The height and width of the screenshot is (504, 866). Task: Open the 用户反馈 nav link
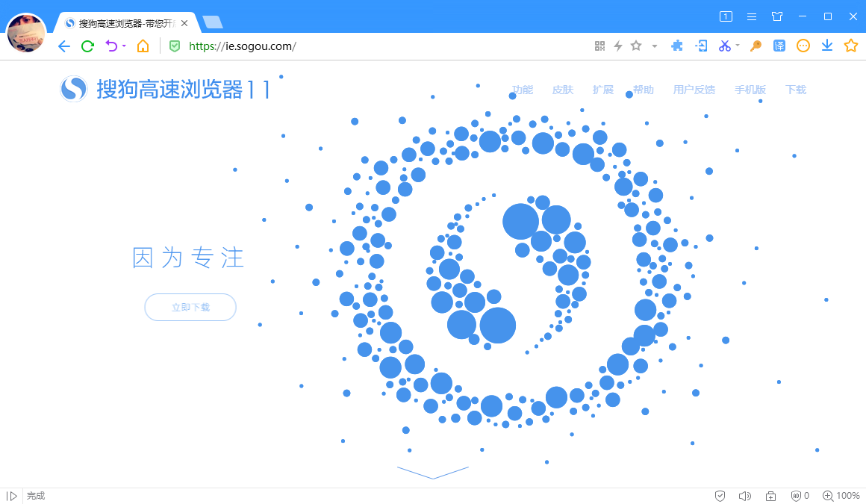click(x=694, y=90)
